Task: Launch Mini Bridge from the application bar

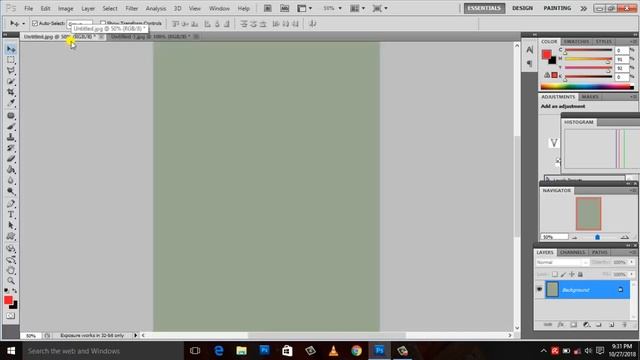Action: 284,8
